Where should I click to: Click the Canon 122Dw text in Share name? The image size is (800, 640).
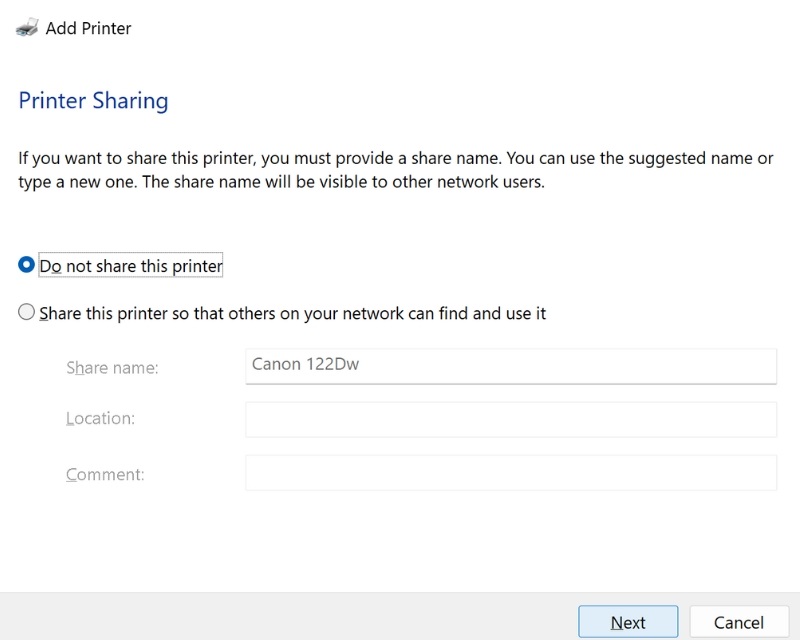coord(305,364)
